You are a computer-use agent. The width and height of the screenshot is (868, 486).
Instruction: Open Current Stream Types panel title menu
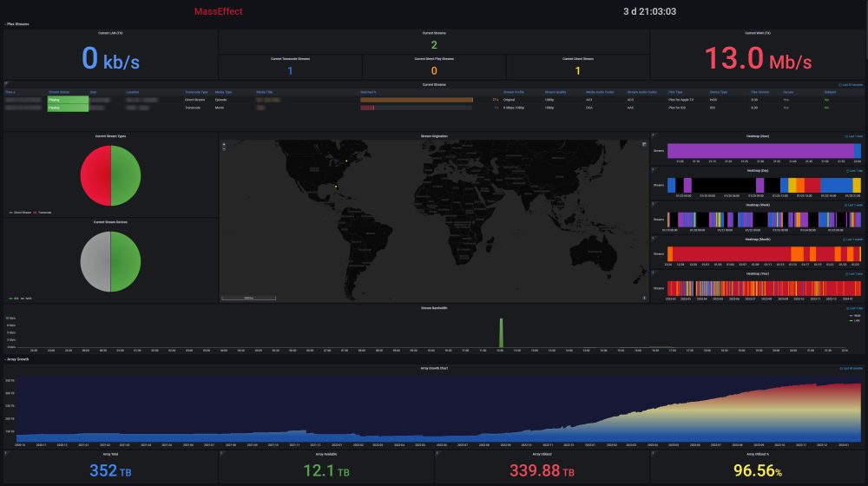(x=110, y=136)
